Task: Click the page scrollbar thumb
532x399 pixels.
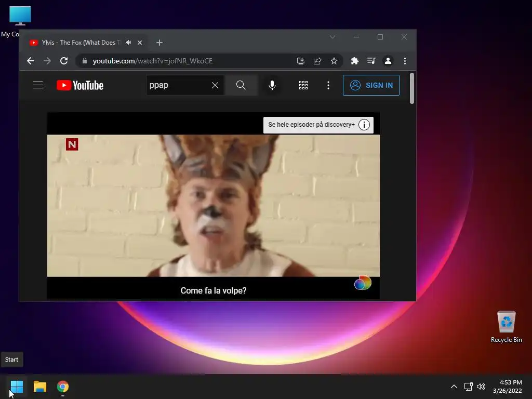Action: [412, 88]
